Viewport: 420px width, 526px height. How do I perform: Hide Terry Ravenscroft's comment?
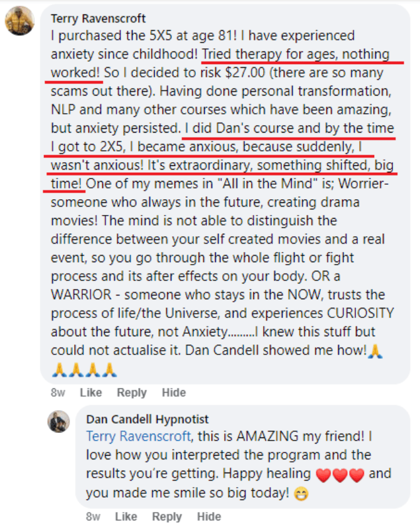click(174, 393)
